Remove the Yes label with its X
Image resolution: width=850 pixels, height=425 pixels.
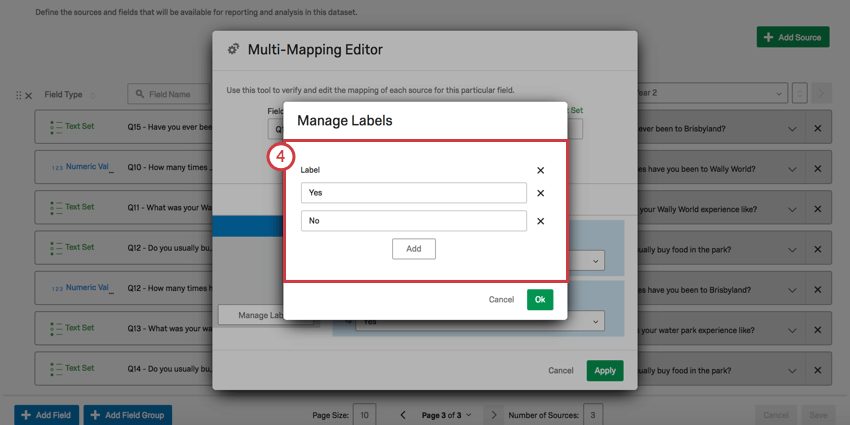pos(540,193)
